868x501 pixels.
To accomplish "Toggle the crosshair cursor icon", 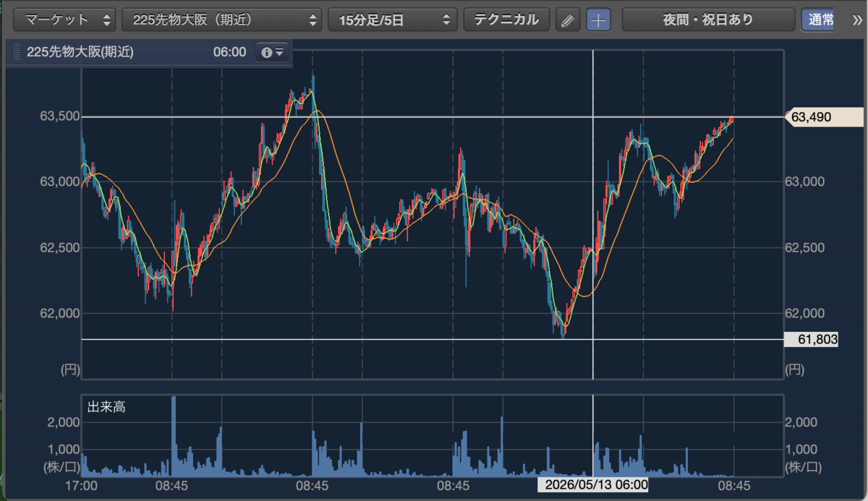I will tap(597, 20).
